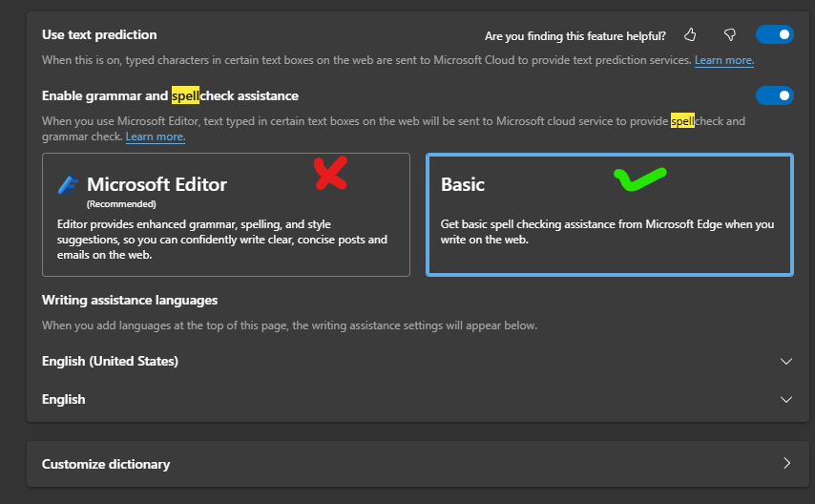Screen dimensions: 815x504
Task: Expand English (United States) chevron
Action: tap(786, 362)
